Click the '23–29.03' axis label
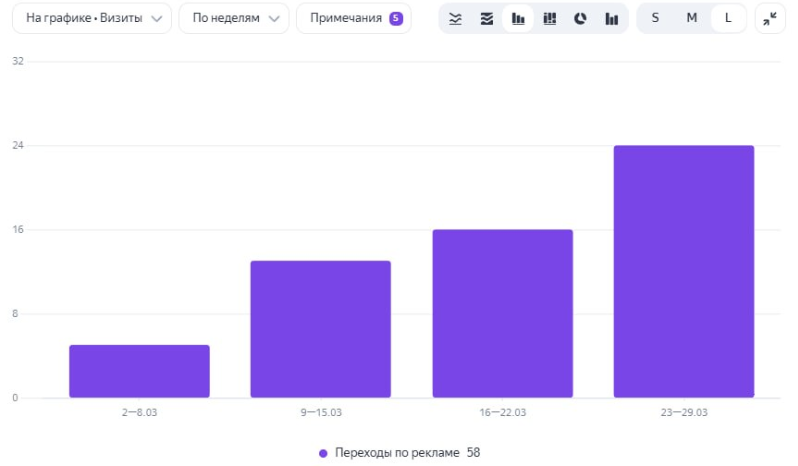 click(684, 412)
